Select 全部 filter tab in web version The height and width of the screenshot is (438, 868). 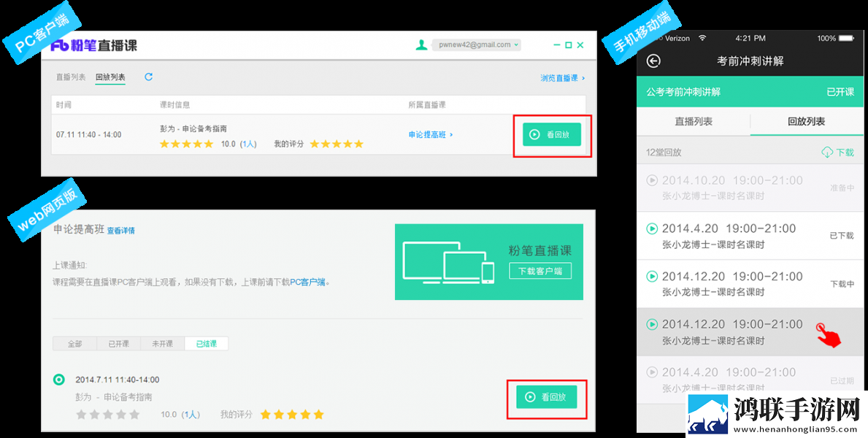coord(74,344)
